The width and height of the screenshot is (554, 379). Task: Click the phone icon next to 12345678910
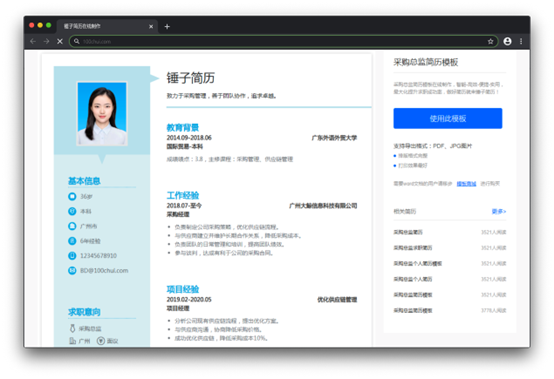tap(72, 256)
